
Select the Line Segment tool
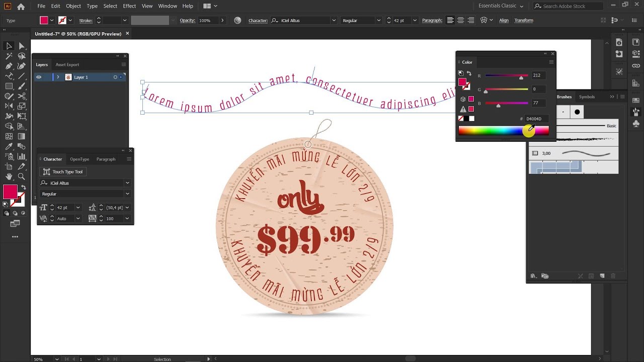(22, 76)
